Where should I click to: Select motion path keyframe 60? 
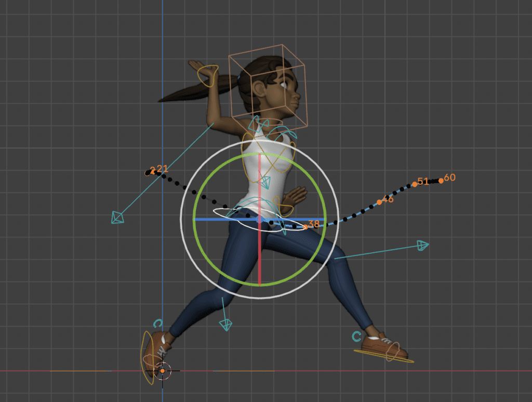[441, 181]
